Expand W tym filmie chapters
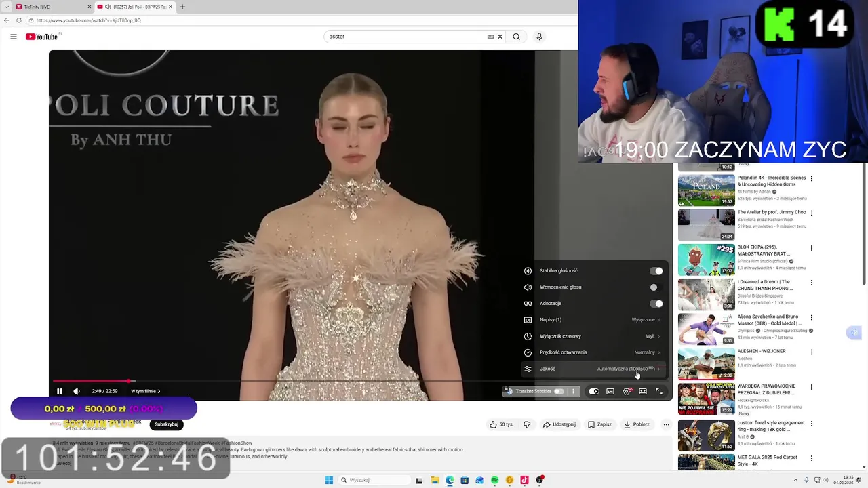Viewport: 868px width, 488px height. 146,391
